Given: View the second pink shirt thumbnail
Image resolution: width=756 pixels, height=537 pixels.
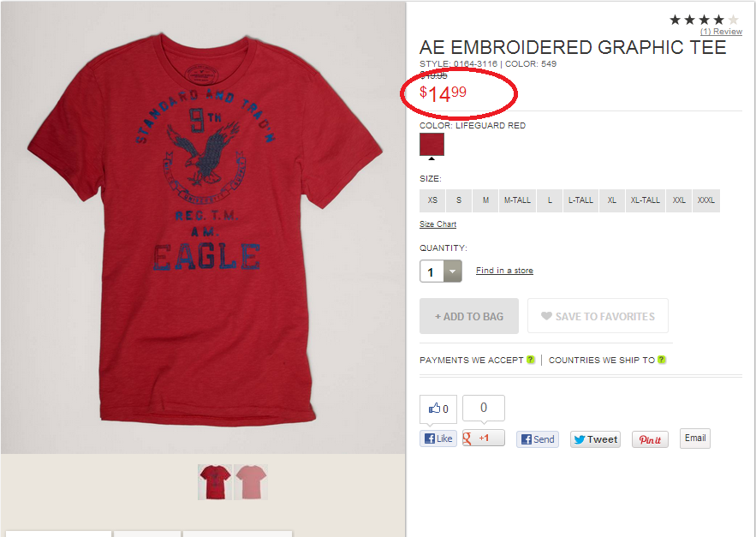Looking at the screenshot, I should pyautogui.click(x=251, y=482).
